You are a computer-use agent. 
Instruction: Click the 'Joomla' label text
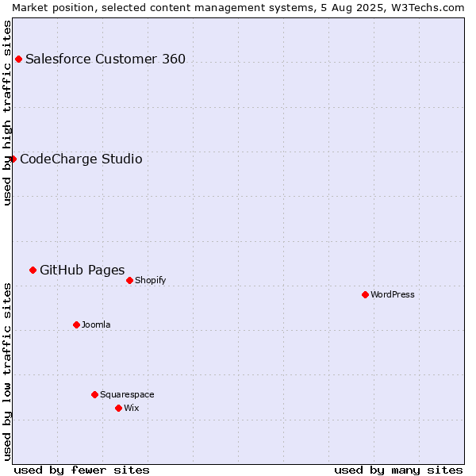[x=96, y=324]
